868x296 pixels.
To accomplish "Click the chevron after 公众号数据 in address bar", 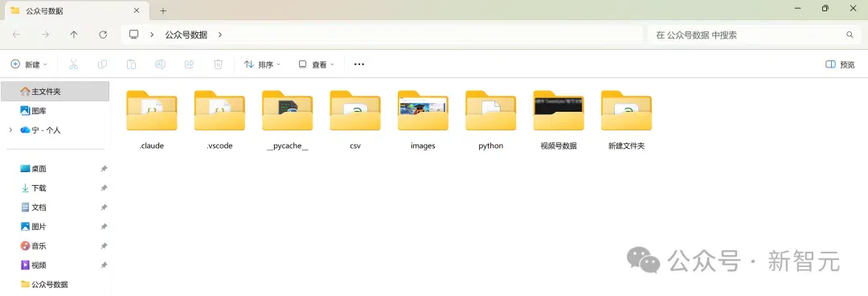I will pyautogui.click(x=219, y=35).
